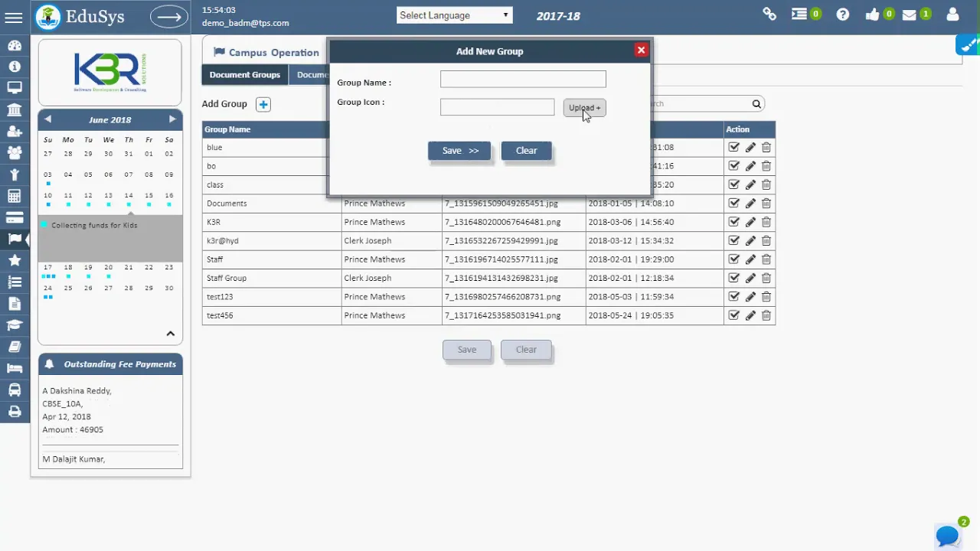980x551 pixels.
Task: Open the help question mark icon
Action: 843,15
